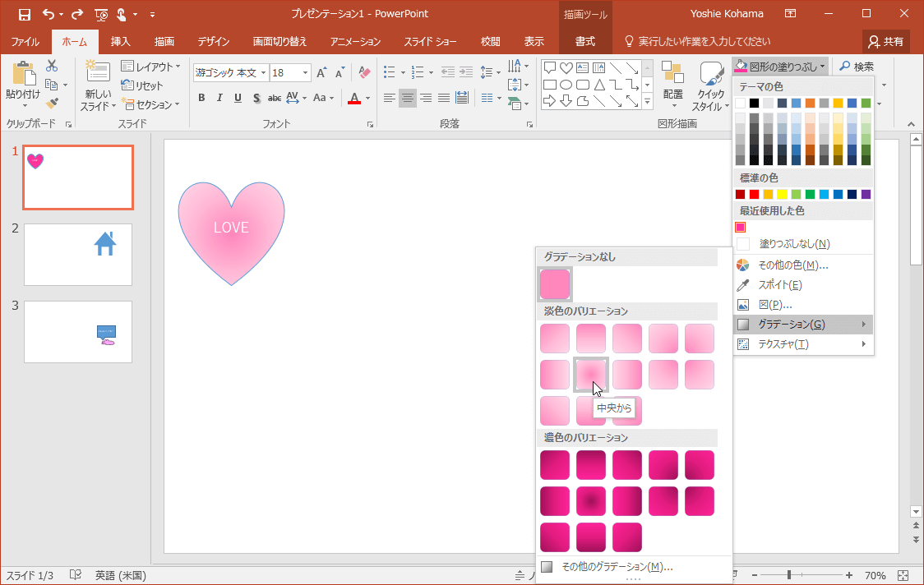Click the Cut scissors icon
This screenshot has width=924, height=585.
coord(52,66)
